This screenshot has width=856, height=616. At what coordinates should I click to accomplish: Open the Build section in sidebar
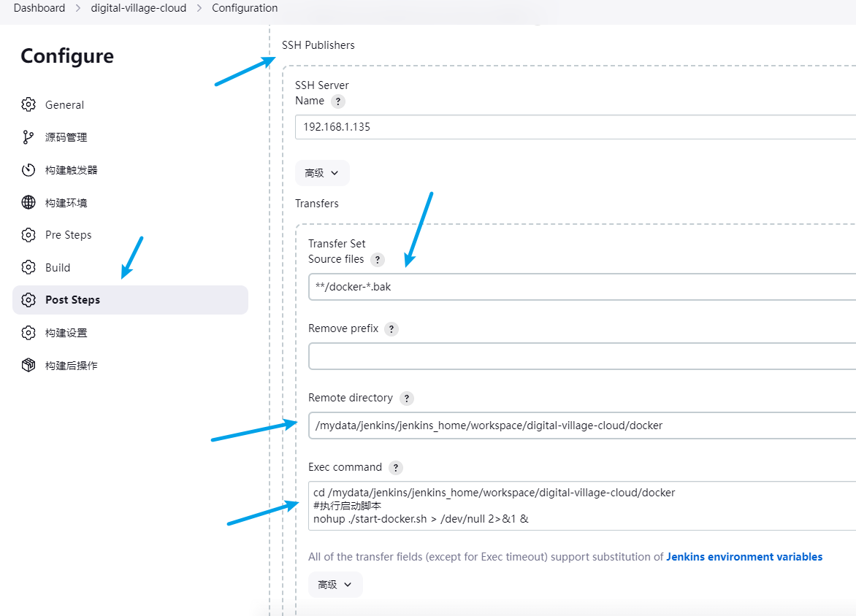(x=58, y=268)
